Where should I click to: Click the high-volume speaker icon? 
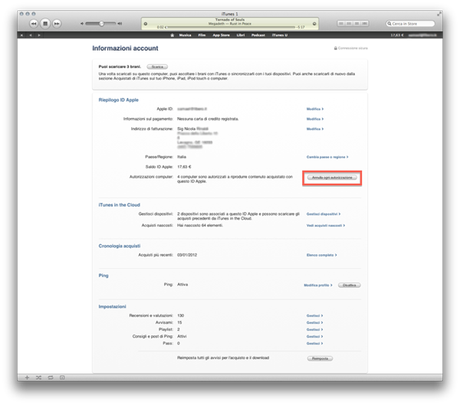click(120, 24)
